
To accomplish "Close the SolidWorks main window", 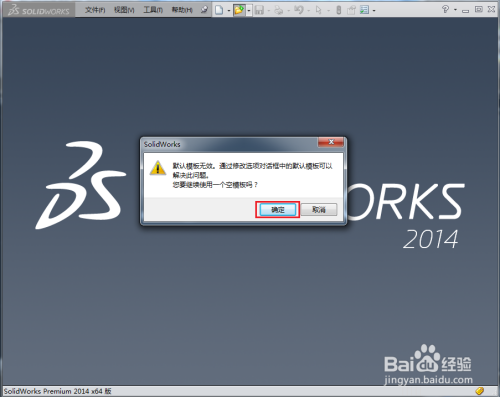I will click(491, 9).
